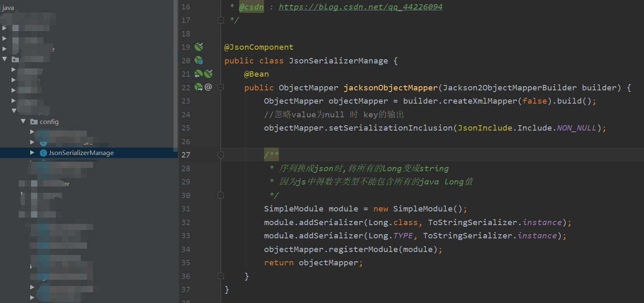This screenshot has height=303, width=644.
Task: Collapse the block comment fold marker at line 27
Action: [x=221, y=155]
